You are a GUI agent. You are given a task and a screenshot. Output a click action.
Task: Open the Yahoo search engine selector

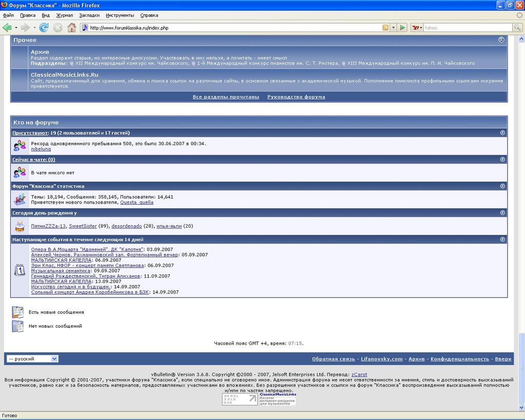[417, 28]
